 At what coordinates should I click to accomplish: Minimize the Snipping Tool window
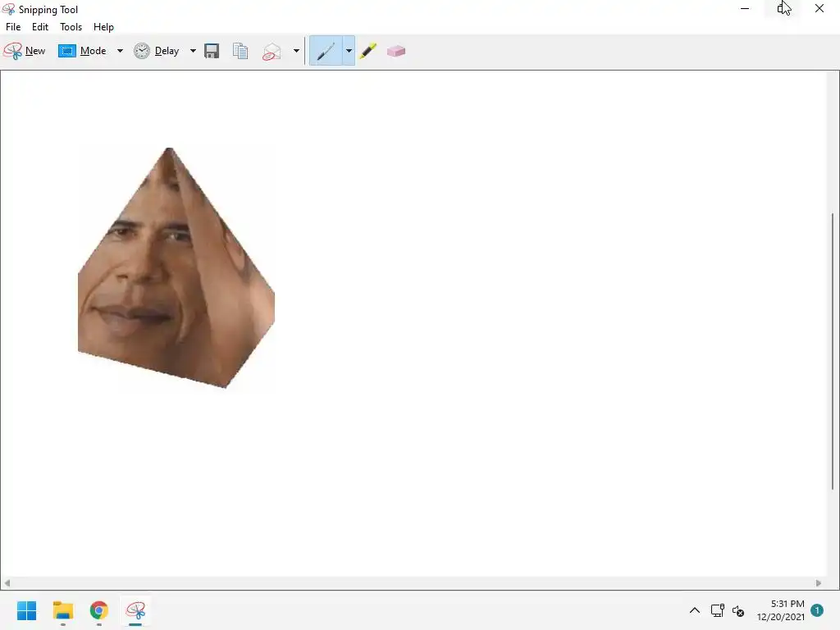click(x=745, y=8)
